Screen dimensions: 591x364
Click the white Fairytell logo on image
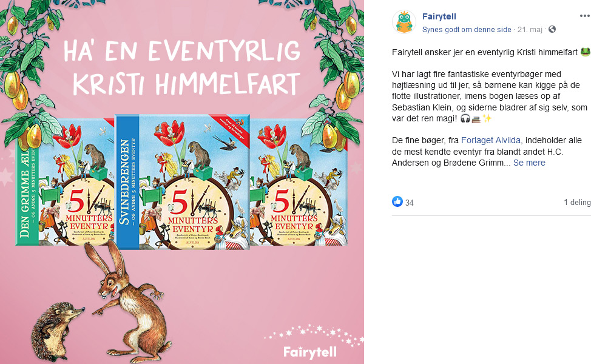pos(309,352)
